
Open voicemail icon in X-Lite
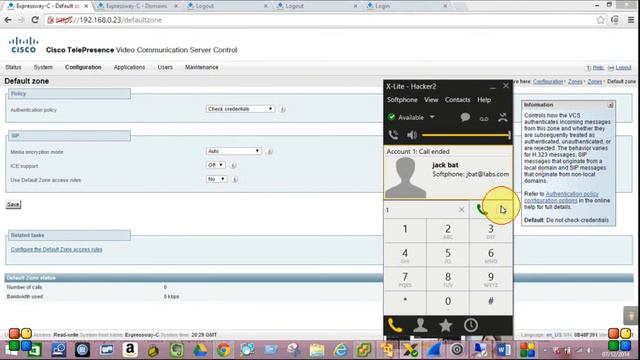(484, 118)
